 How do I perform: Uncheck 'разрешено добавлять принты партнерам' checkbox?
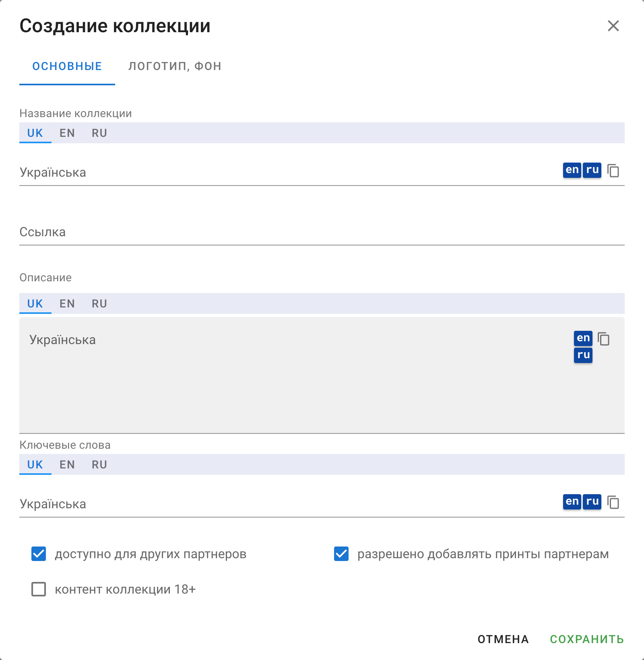(x=341, y=554)
